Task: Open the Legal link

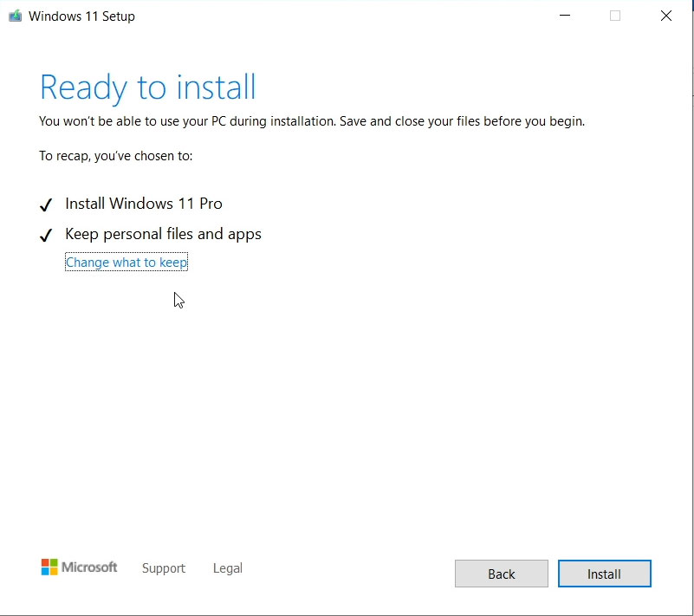Action: coord(227,568)
